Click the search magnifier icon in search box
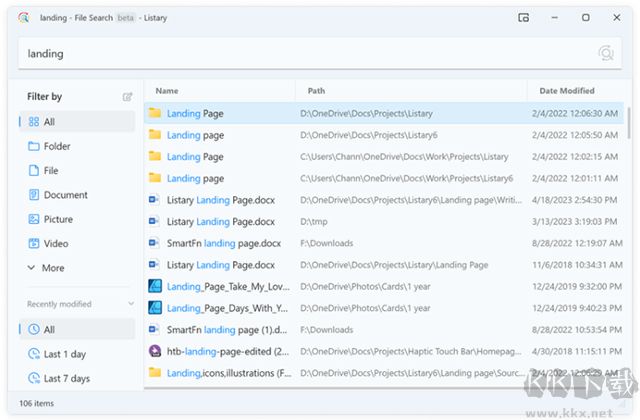 point(605,54)
